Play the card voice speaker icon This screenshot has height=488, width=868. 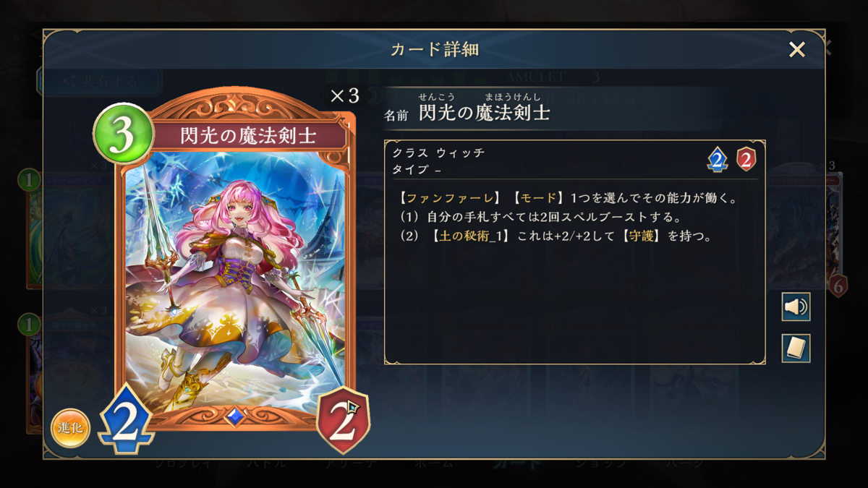pos(796,307)
